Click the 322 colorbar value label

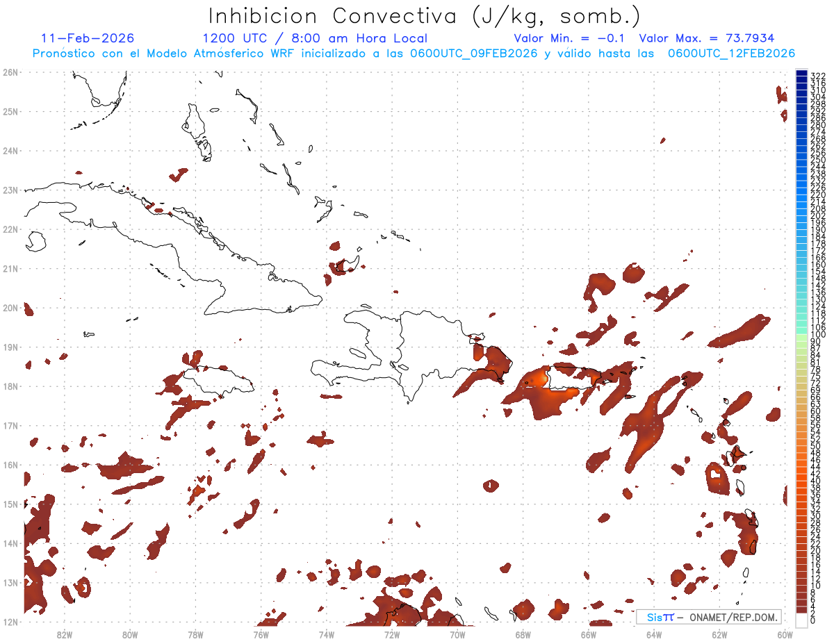pyautogui.click(x=818, y=76)
